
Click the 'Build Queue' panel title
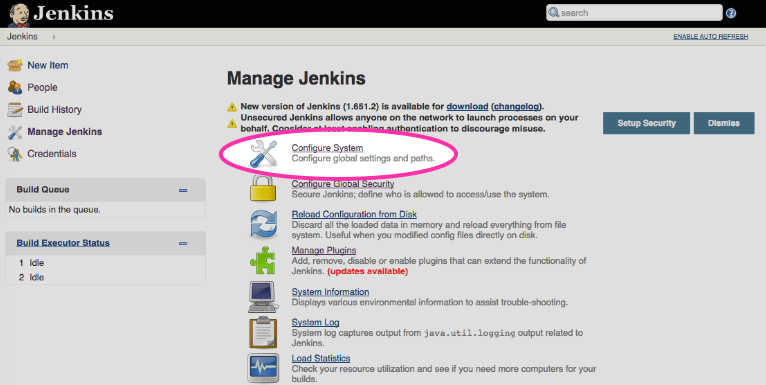43,190
